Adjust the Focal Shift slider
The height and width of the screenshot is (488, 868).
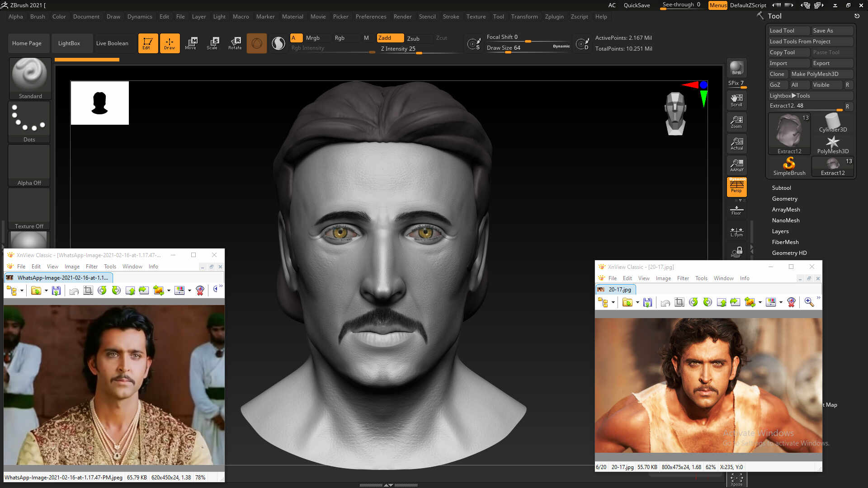[x=528, y=38]
